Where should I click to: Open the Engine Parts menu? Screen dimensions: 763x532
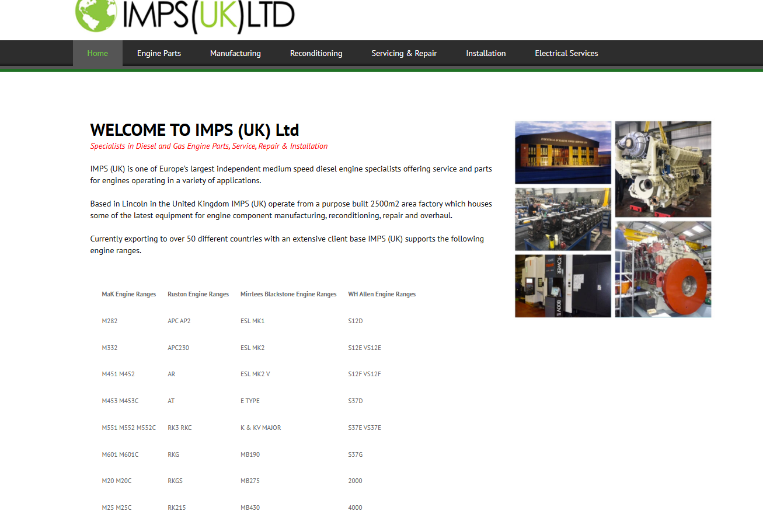tap(159, 53)
